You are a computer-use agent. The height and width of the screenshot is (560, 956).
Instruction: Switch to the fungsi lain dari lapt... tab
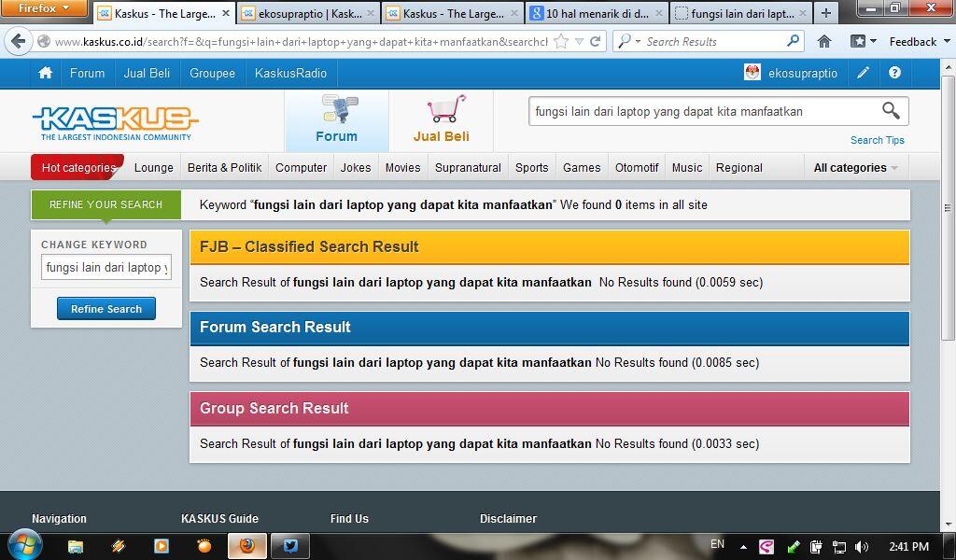click(x=740, y=13)
